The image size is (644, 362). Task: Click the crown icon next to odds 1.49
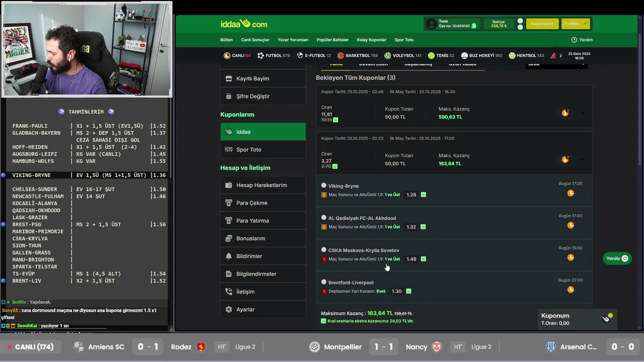[423, 259]
